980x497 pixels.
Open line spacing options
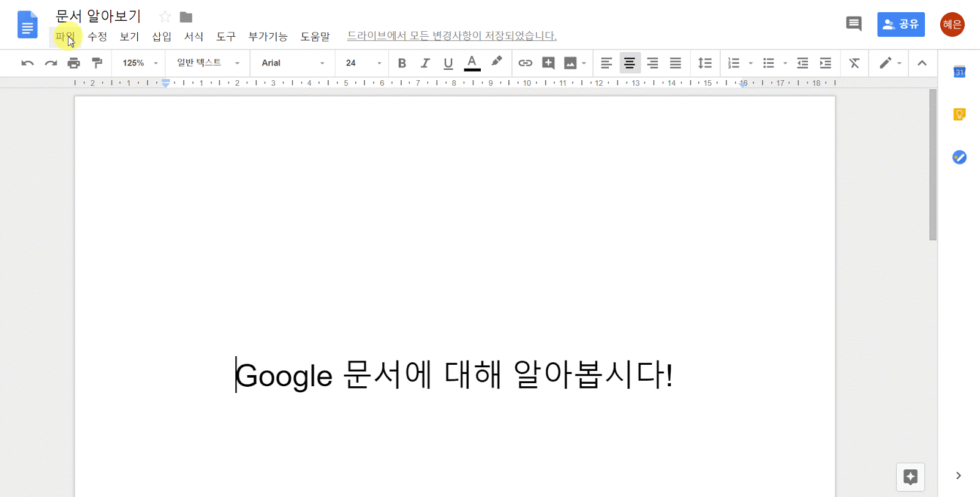tap(705, 63)
